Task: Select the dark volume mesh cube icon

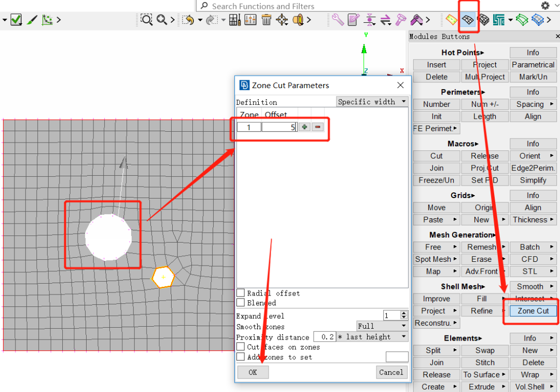Action: tap(484, 20)
